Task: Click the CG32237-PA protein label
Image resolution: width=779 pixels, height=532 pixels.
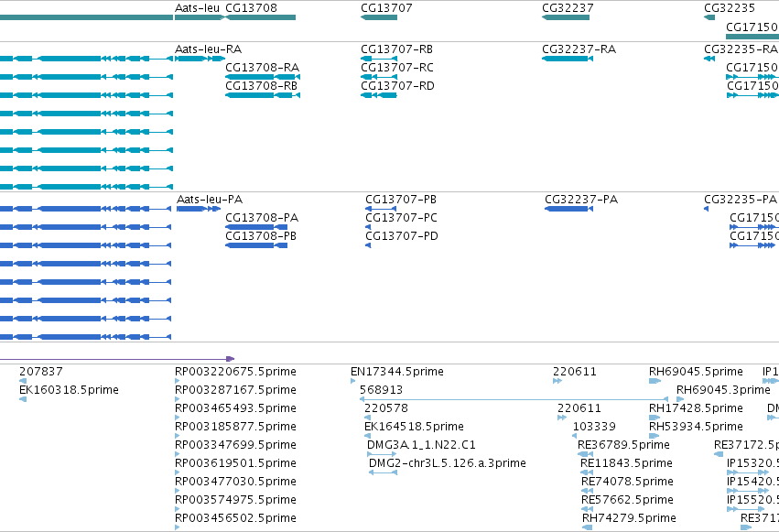Action: [581, 200]
